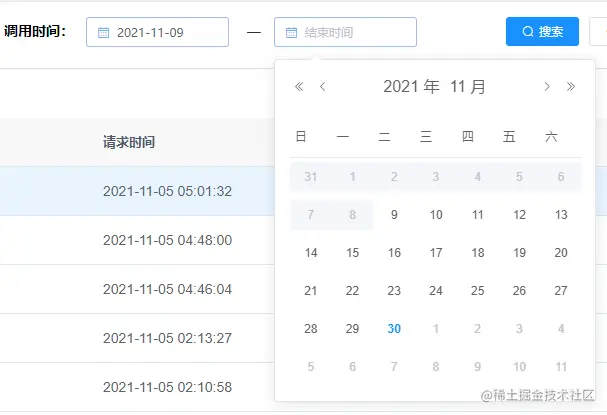The width and height of the screenshot is (607, 415).
Task: Select row with 2021-11-05 02:10:58
Action: click(x=137, y=387)
